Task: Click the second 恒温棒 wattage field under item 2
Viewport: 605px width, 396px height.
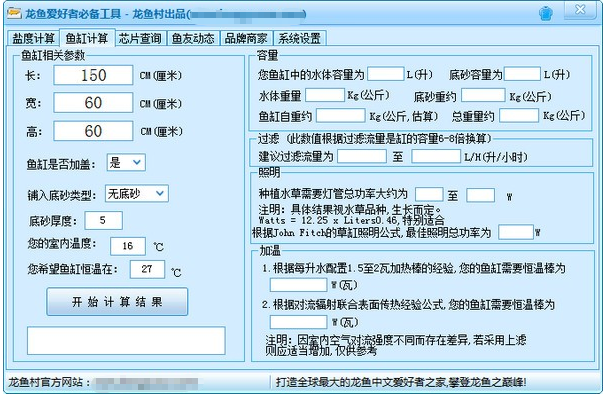Action: tap(298, 322)
